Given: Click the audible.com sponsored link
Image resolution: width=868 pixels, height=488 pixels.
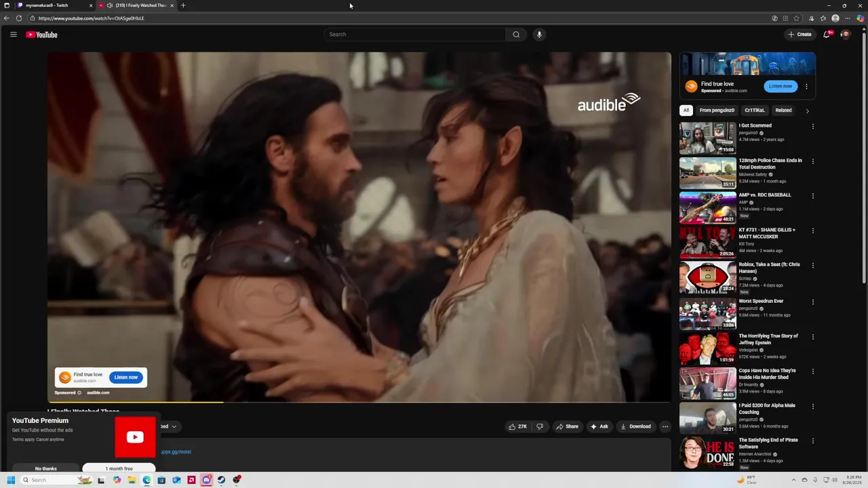Looking at the screenshot, I should [98, 393].
